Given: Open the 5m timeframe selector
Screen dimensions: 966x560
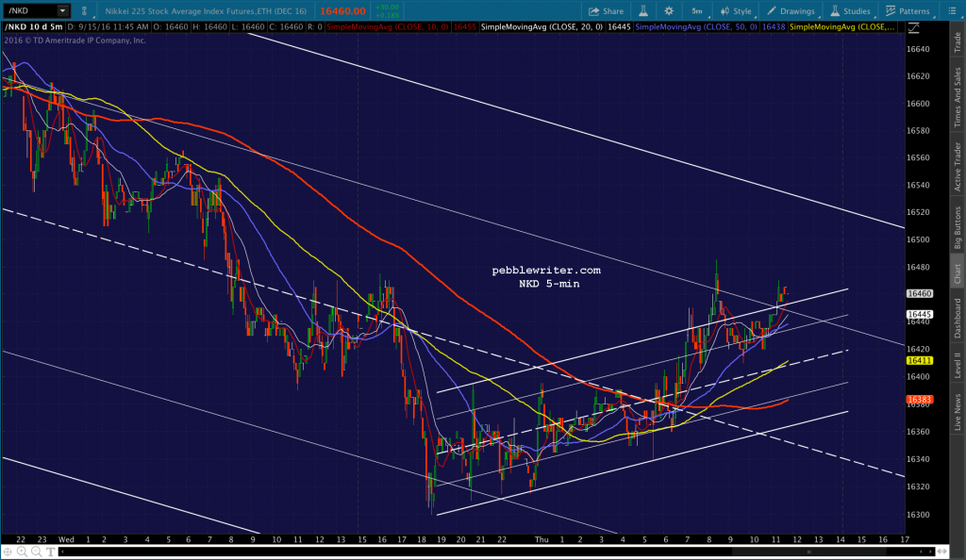Looking at the screenshot, I should [697, 11].
